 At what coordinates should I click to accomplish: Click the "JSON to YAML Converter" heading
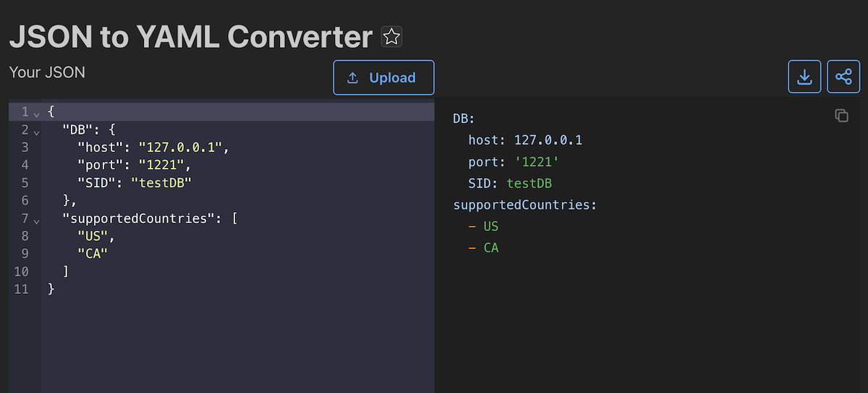191,36
